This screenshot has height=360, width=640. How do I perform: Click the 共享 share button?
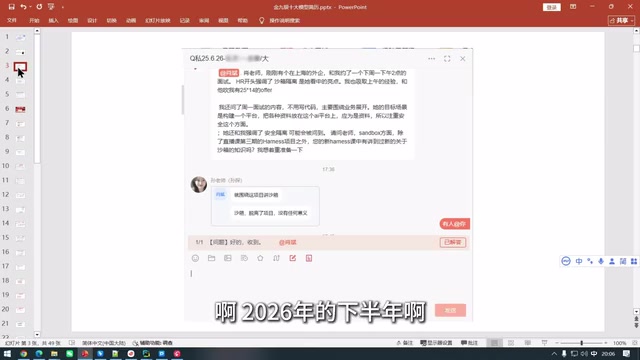[x=621, y=20]
